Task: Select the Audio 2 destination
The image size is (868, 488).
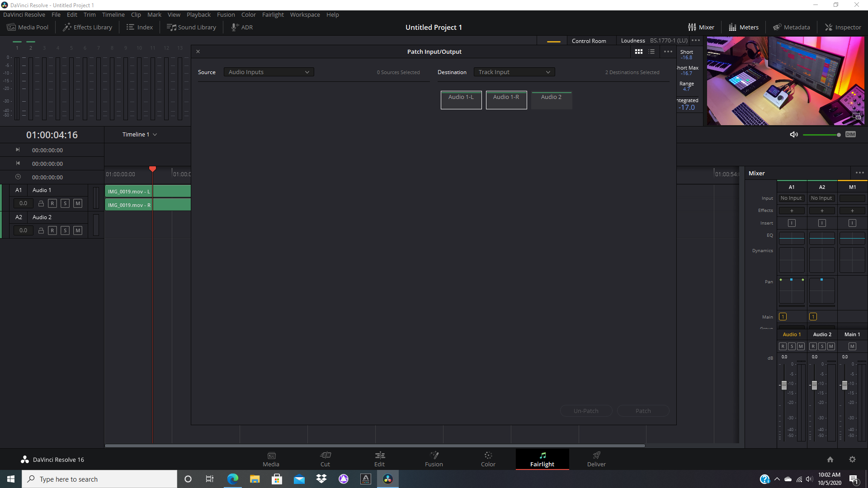Action: click(x=552, y=100)
